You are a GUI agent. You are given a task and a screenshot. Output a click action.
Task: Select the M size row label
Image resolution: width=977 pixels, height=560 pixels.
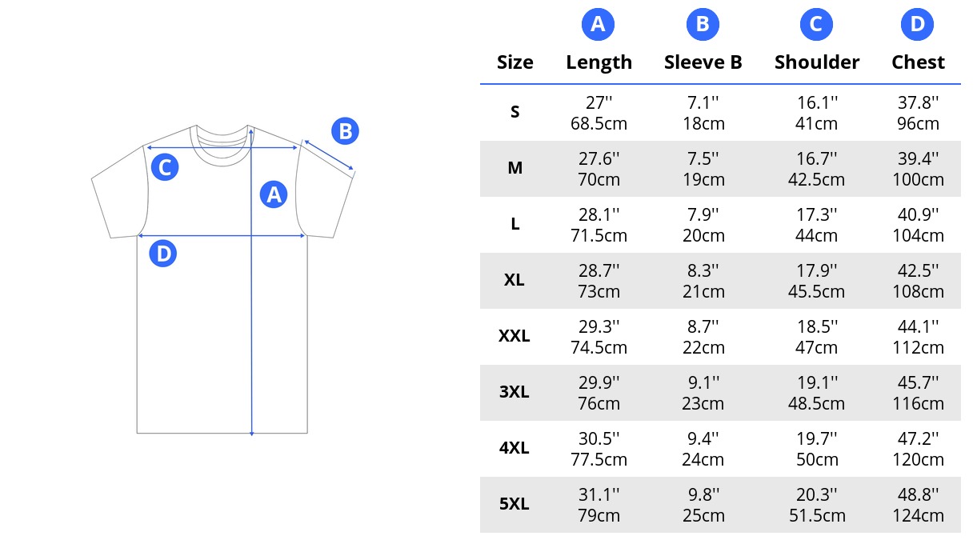tap(515, 168)
